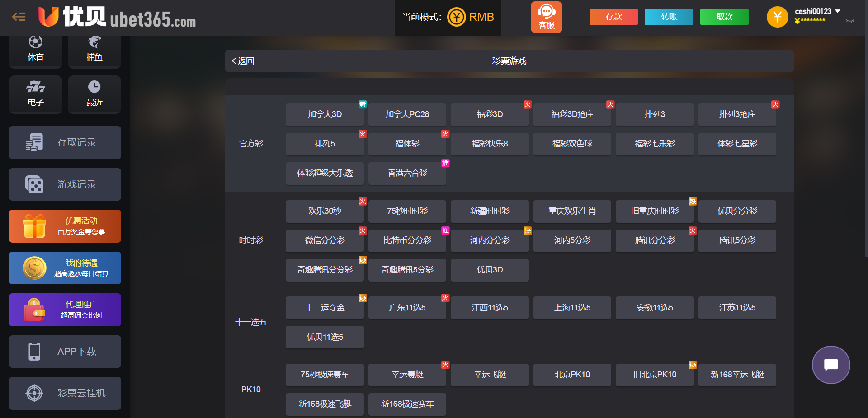Click the page's vertical scrollbar

[x=865, y=136]
